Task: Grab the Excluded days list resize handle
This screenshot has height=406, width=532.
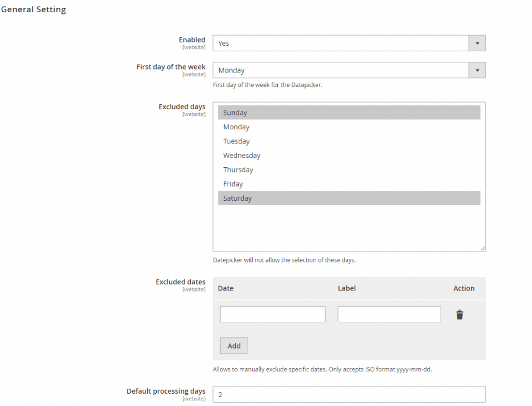Action: 483,249
